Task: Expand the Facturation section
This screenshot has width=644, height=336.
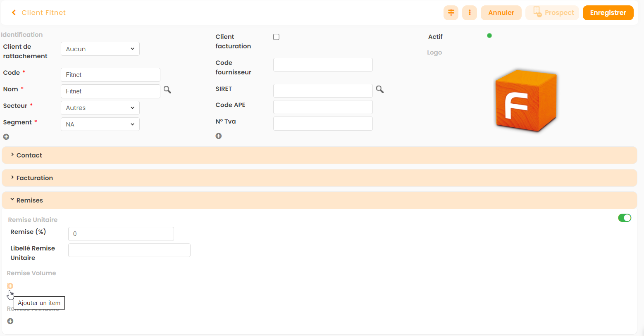Action: (x=35, y=178)
